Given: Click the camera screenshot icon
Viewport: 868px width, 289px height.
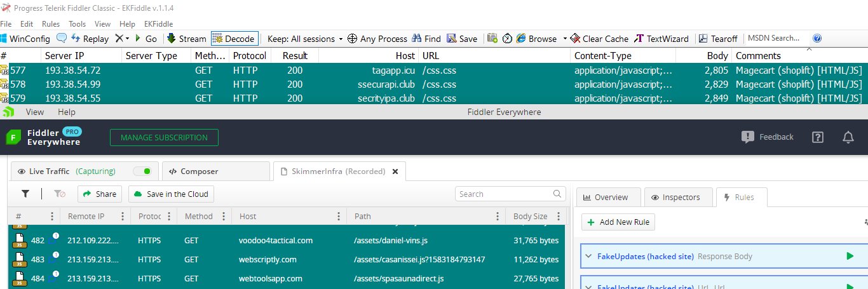Looking at the screenshot, I should tap(492, 38).
